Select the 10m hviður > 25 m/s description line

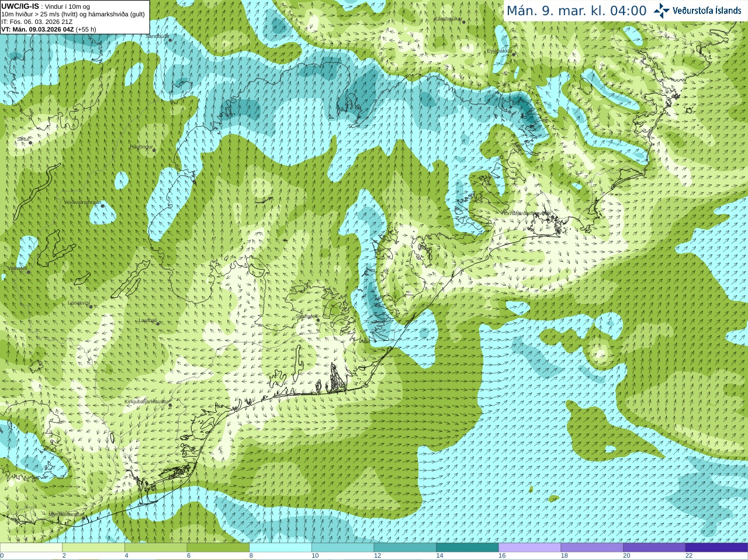tap(73, 14)
